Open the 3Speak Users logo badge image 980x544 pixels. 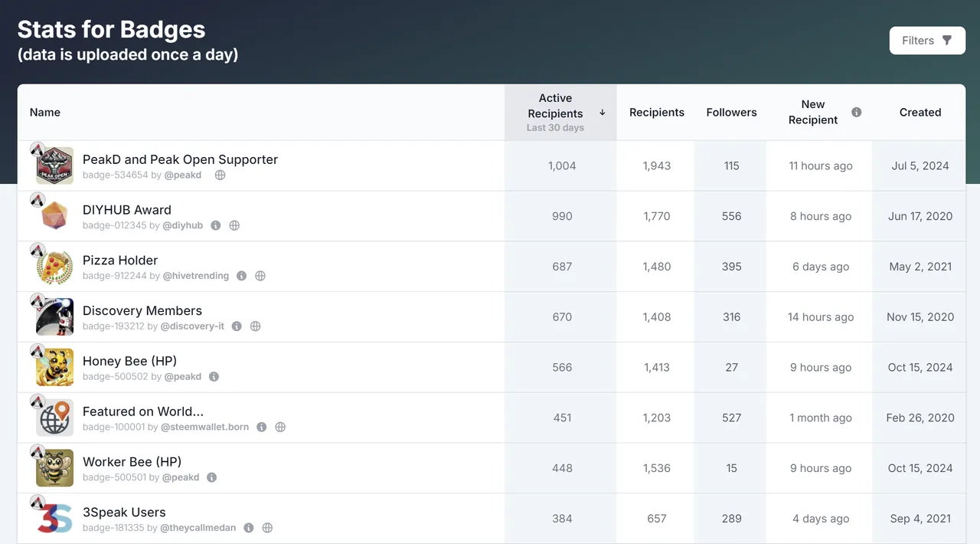click(54, 519)
